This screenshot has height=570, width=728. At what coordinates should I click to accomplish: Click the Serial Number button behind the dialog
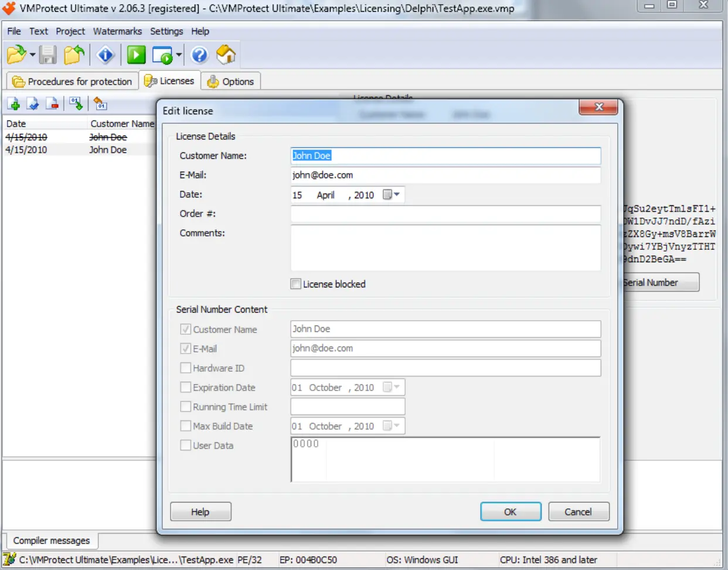point(660,282)
